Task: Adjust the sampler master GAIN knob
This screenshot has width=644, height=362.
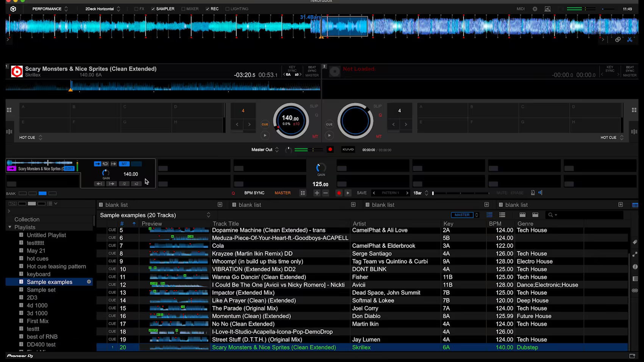Action: 321,168
